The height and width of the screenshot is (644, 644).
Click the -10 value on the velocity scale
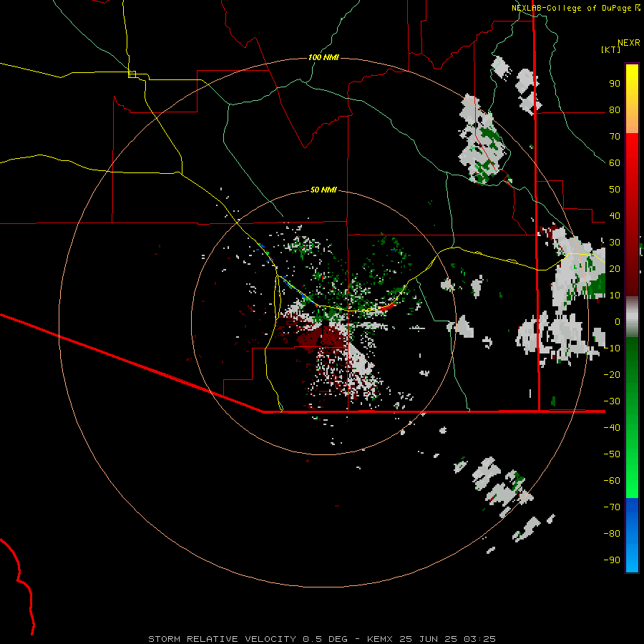[612, 348]
